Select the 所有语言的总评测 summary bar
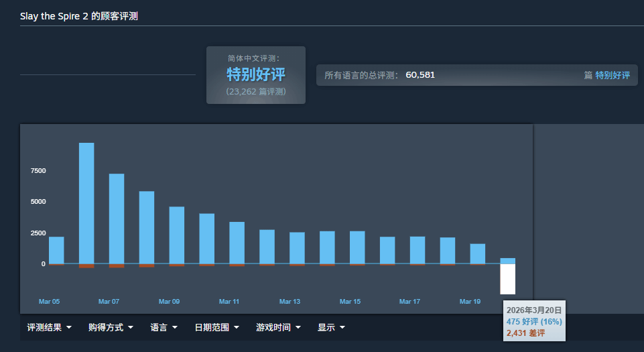This screenshot has width=644, height=352. tap(476, 75)
